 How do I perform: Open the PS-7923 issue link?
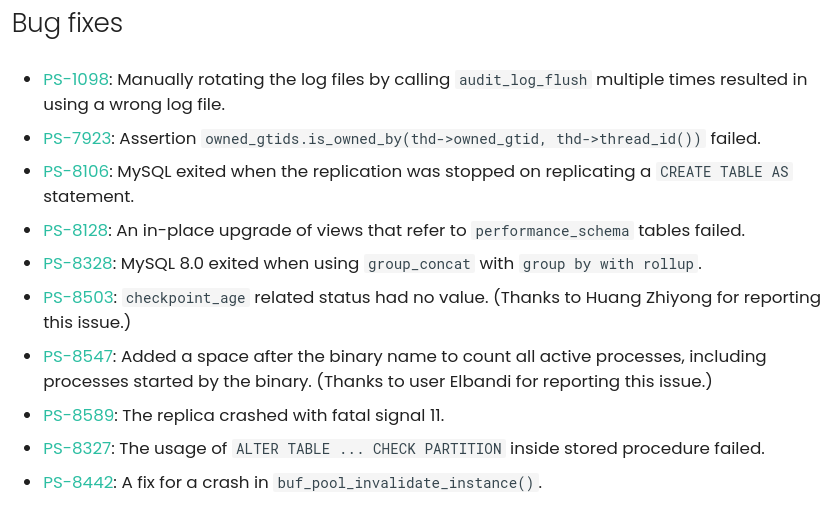point(77,138)
